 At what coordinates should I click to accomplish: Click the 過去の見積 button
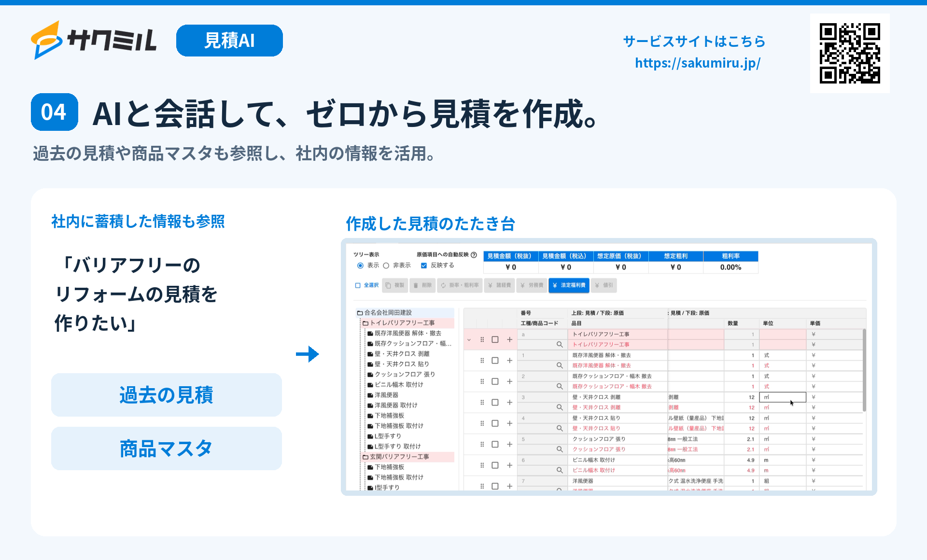(x=167, y=395)
